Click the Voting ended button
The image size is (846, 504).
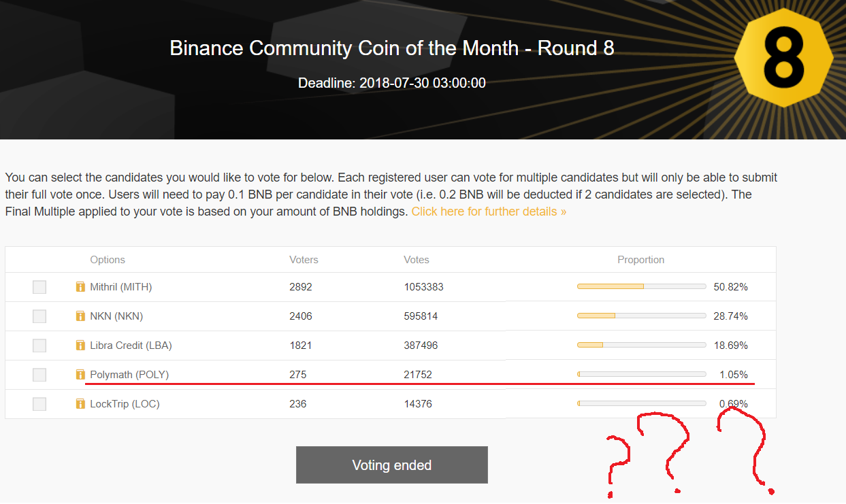click(x=392, y=465)
